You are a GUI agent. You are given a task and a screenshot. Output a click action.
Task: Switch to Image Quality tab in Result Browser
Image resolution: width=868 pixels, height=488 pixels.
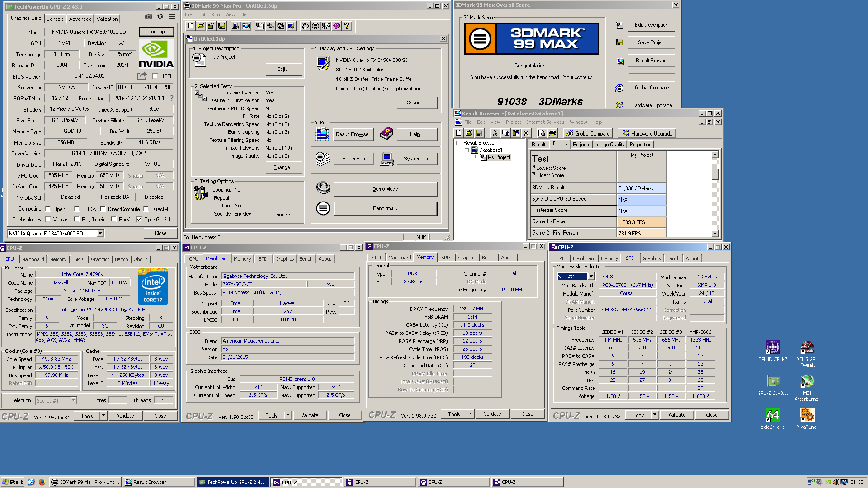609,145
